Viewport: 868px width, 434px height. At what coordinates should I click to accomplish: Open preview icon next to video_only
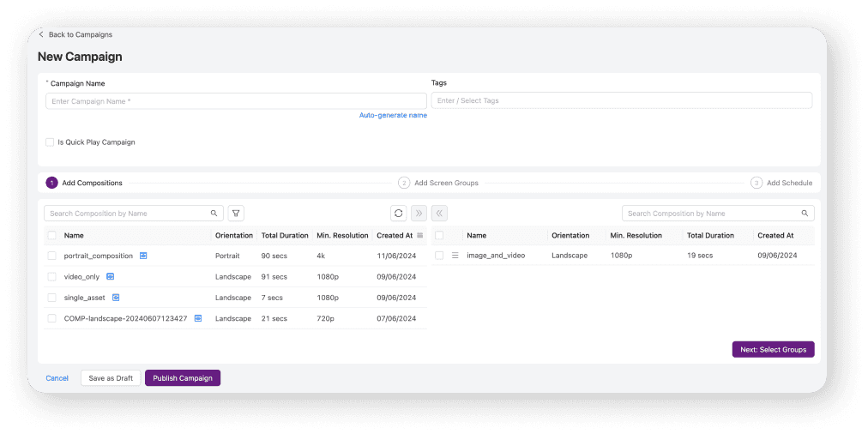pyautogui.click(x=110, y=276)
